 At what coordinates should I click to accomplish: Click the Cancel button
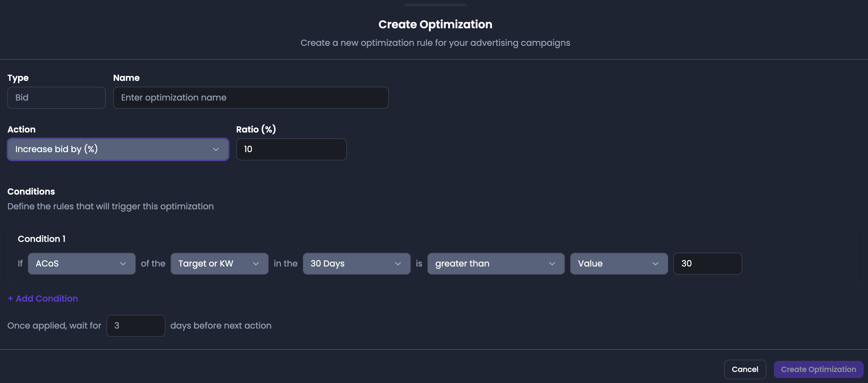[x=745, y=369]
